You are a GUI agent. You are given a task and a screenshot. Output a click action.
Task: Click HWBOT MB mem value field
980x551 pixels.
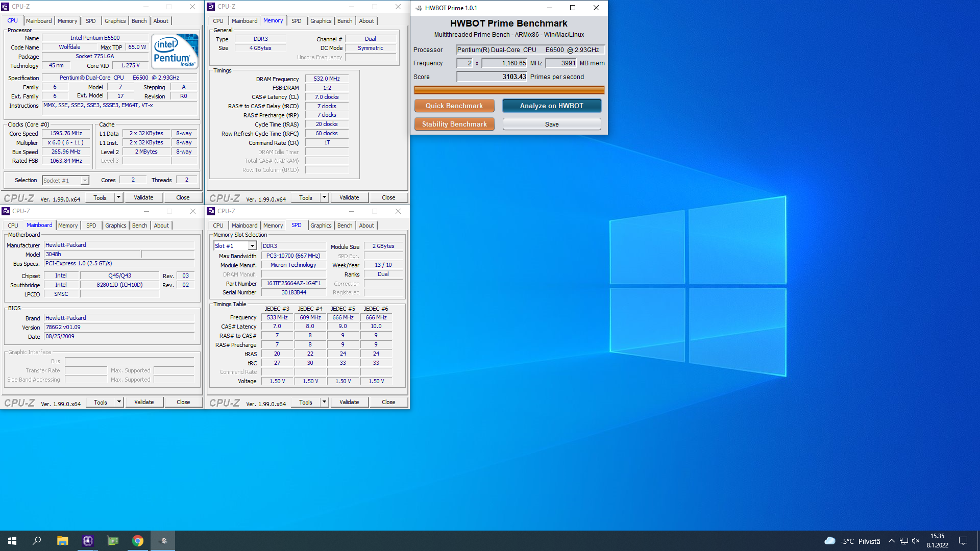[x=561, y=63]
